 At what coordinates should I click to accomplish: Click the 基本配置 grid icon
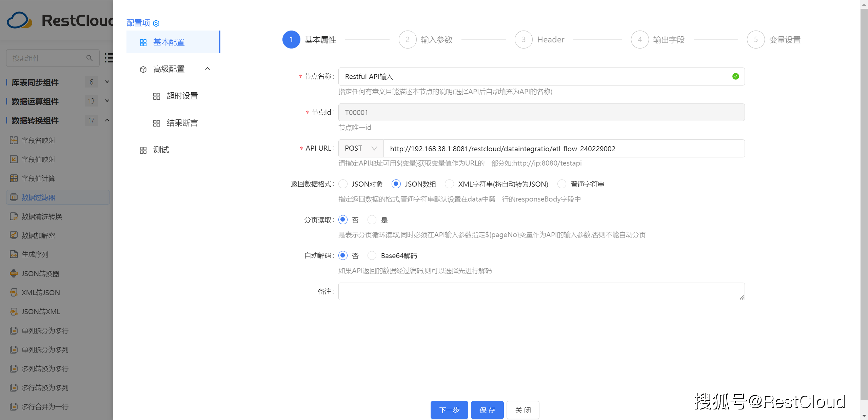point(143,43)
